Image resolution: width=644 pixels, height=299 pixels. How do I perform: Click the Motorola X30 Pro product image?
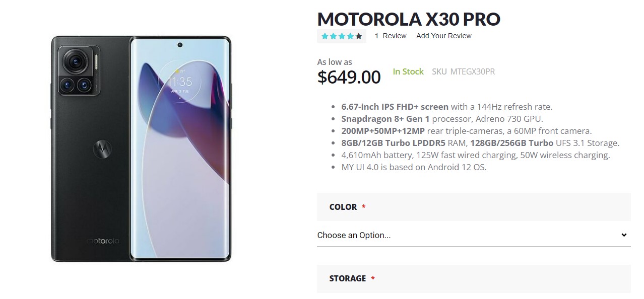(141, 149)
